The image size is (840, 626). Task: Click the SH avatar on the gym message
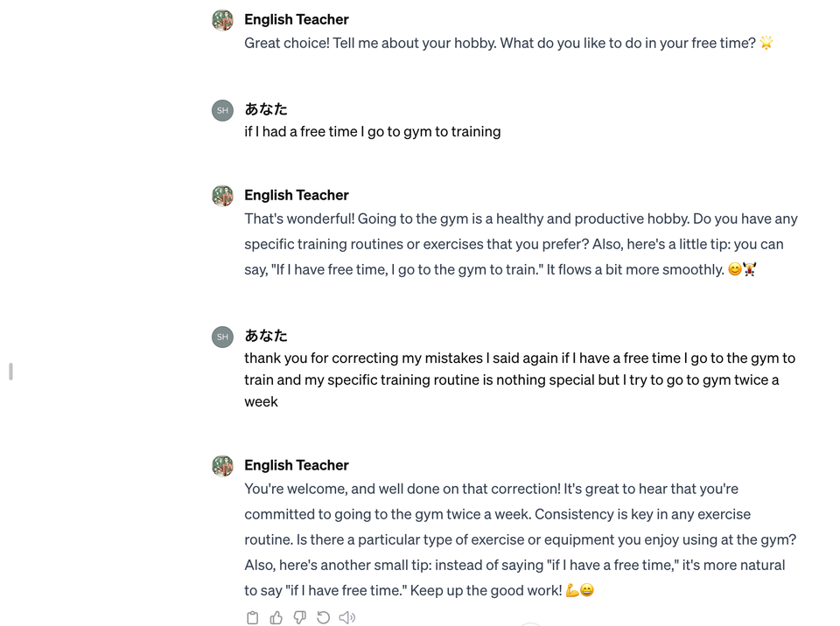223,110
